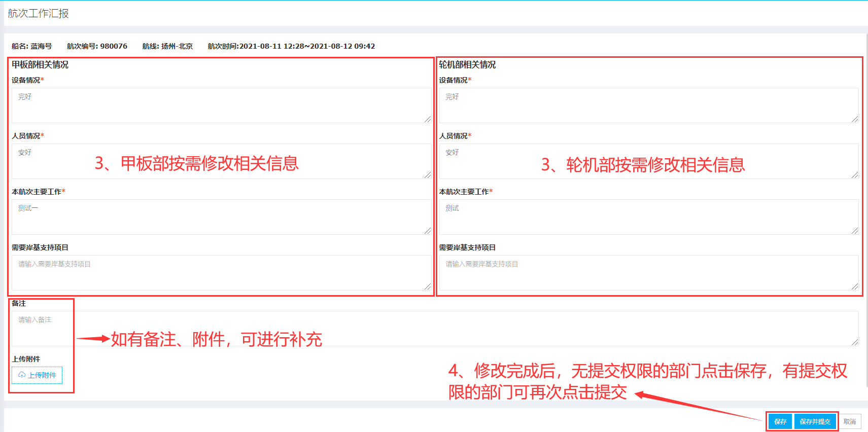The height and width of the screenshot is (432, 868).
Task: Click the cloud upload icon in 上传附件
Action: [22, 375]
